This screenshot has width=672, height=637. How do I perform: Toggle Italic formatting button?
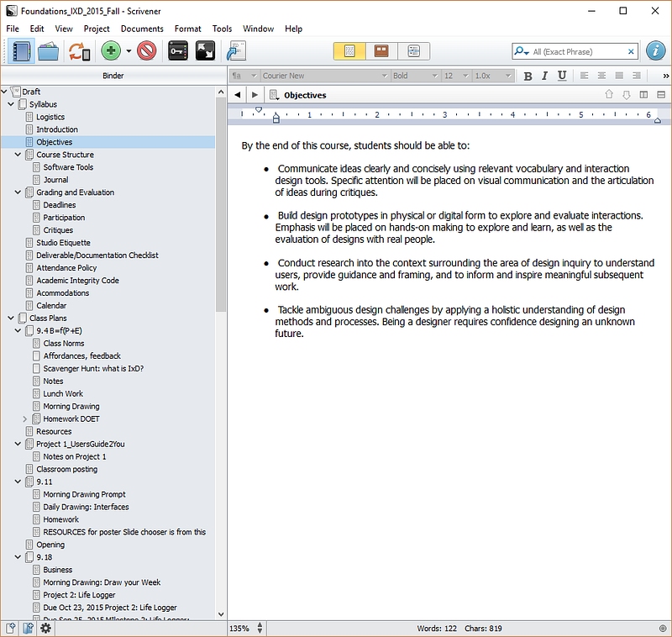[544, 76]
